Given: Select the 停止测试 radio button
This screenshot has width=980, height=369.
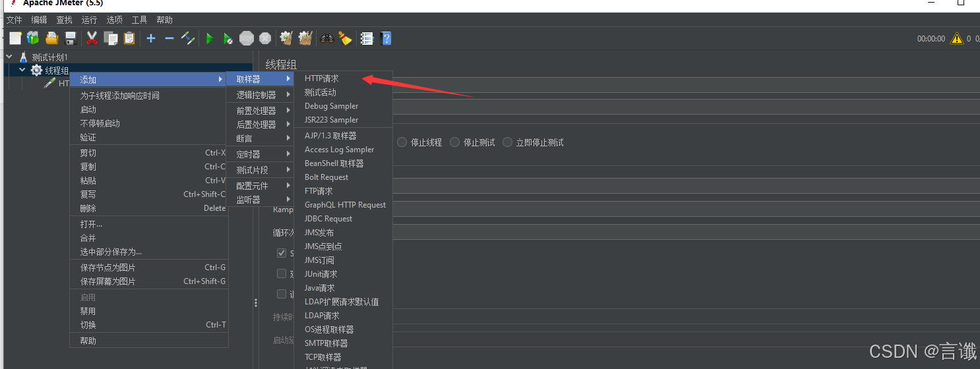Looking at the screenshot, I should [455, 142].
